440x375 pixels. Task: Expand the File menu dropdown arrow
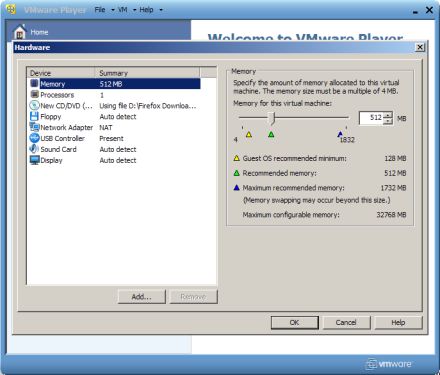(x=113, y=10)
